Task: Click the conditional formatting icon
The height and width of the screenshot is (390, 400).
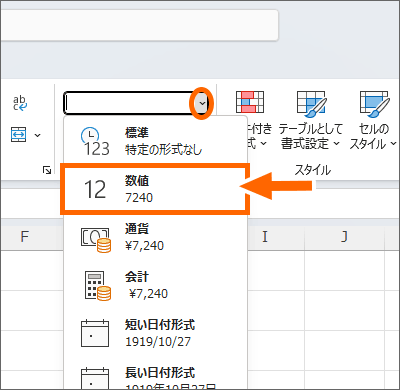Action: pos(250,102)
